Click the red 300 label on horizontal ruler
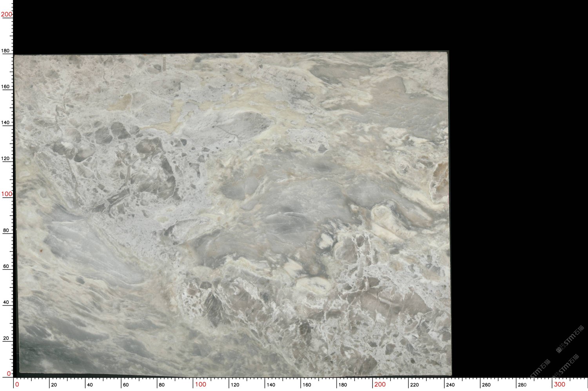The image size is (588, 391). 559,384
